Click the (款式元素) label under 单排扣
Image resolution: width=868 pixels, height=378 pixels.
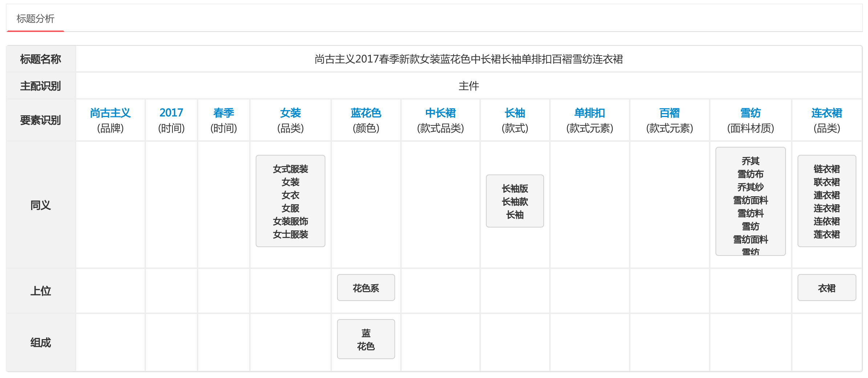(590, 128)
